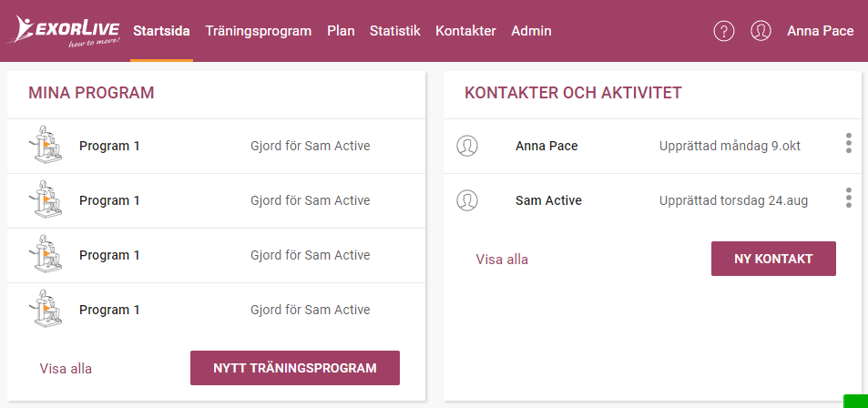Click the ExorLive logo
Image resolution: width=868 pixels, height=408 pixels.
tap(63, 31)
